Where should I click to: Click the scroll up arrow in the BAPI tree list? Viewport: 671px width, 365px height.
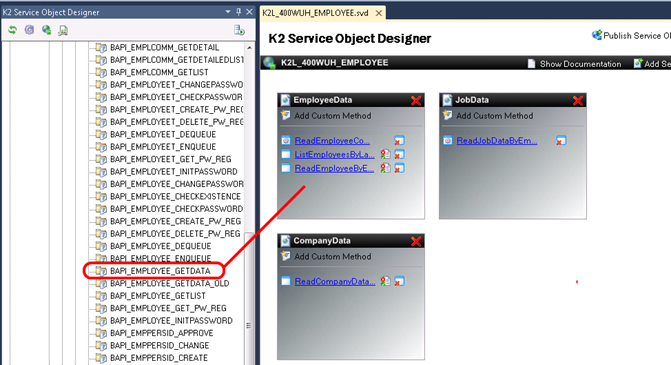pos(249,47)
